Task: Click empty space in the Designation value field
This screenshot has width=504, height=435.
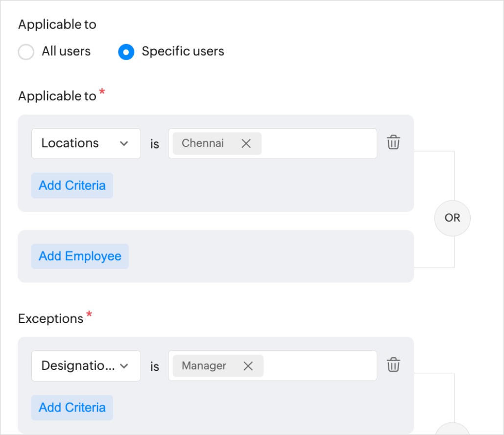Action: (x=318, y=366)
